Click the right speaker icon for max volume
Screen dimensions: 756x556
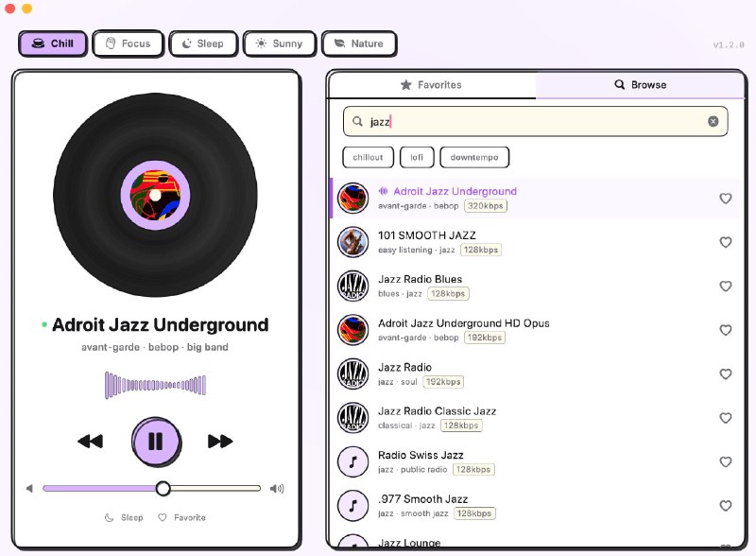[277, 488]
